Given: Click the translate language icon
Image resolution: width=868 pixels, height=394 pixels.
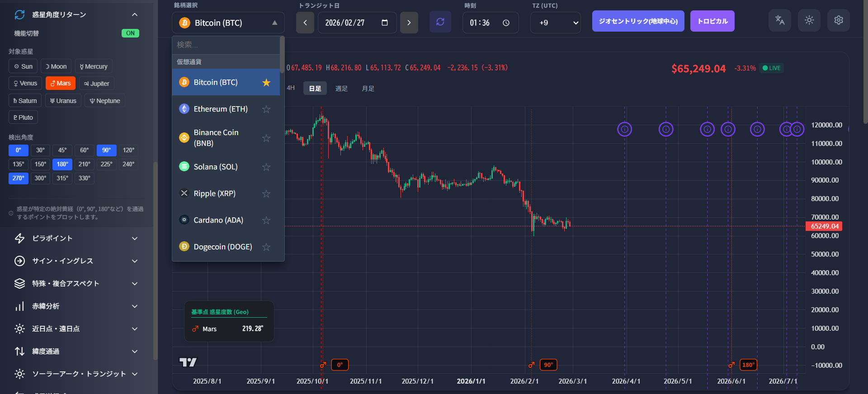Looking at the screenshot, I should tap(780, 20).
